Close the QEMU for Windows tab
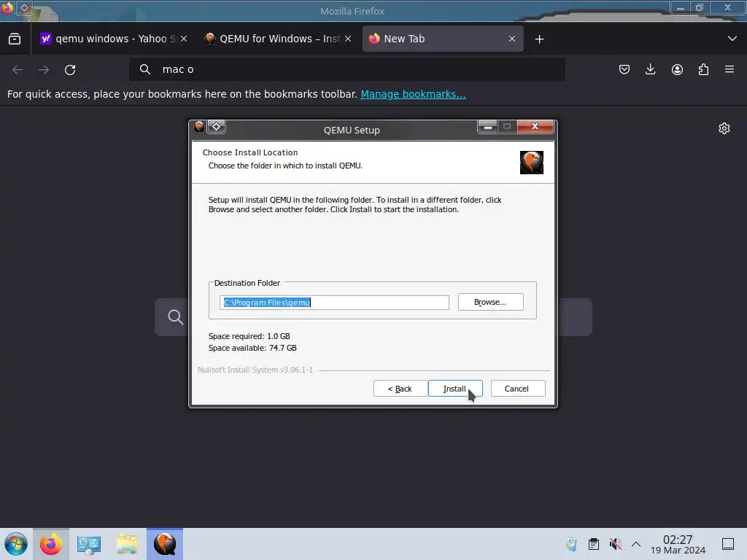747x560 pixels. tap(348, 39)
